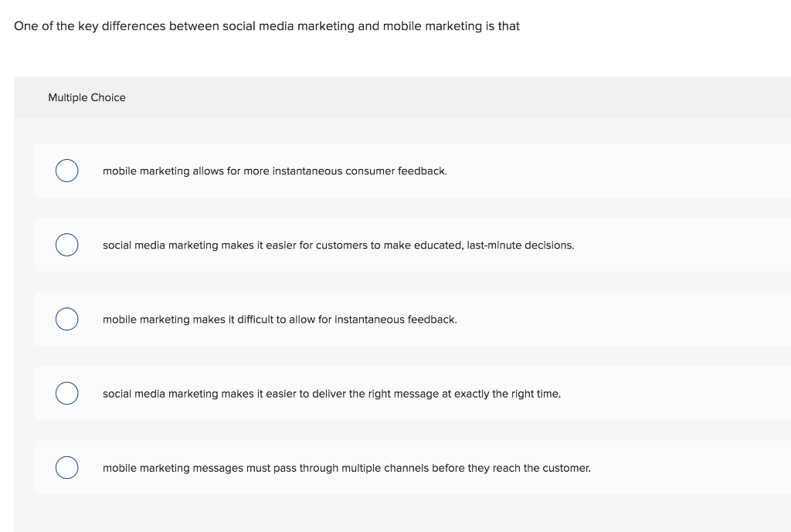
Task: Select the radio button for right message right time
Action: tap(66, 392)
